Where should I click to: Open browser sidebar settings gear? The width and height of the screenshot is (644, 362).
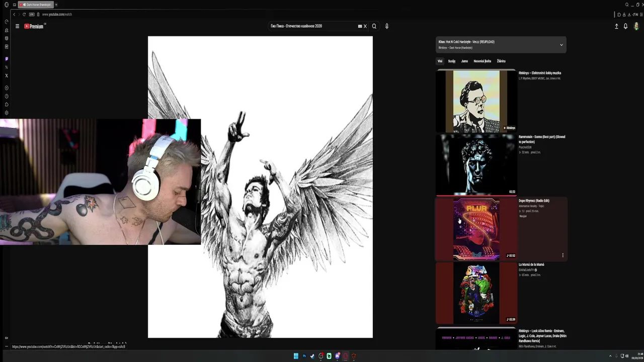(7, 113)
